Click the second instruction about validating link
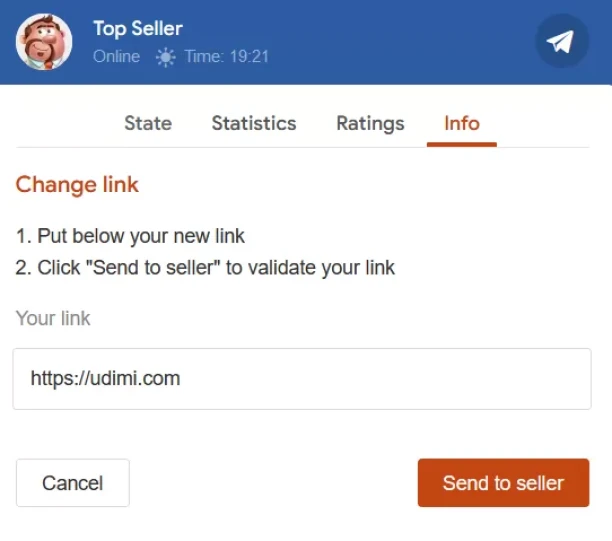The image size is (612, 541). (205, 268)
